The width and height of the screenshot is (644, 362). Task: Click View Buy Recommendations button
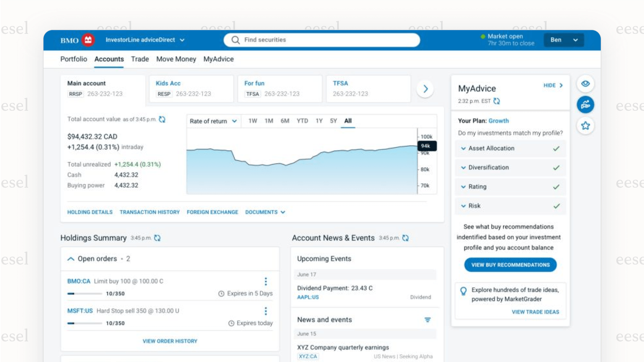pyautogui.click(x=510, y=265)
